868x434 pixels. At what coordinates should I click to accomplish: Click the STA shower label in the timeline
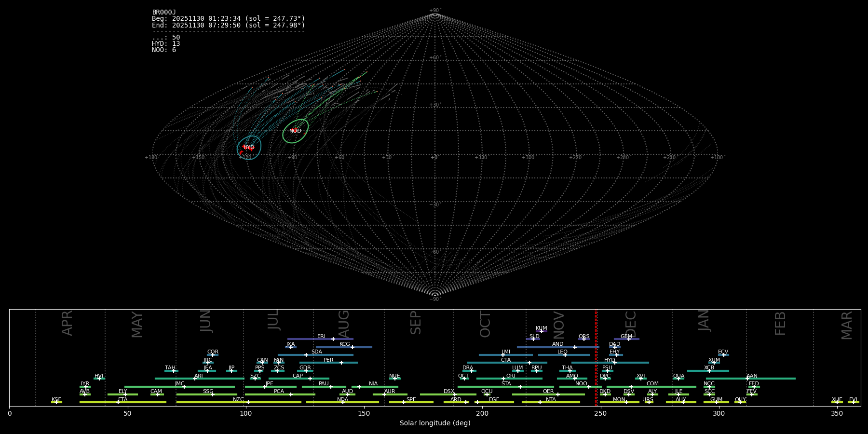[506, 384]
